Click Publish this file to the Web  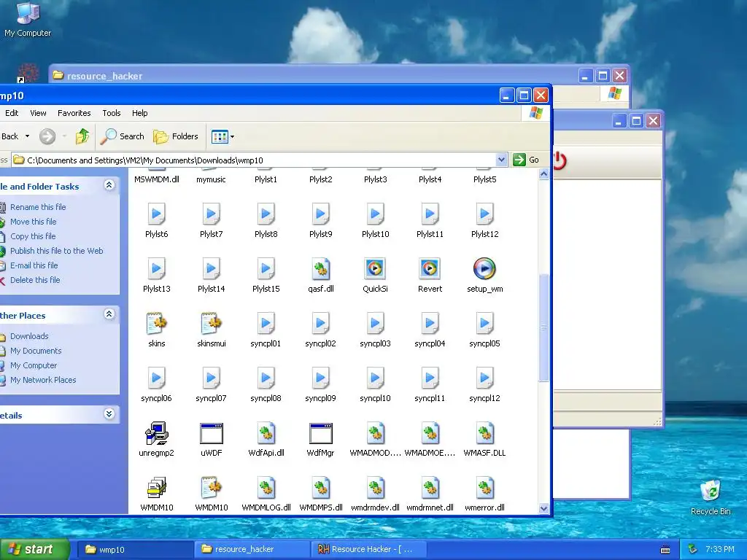click(57, 251)
